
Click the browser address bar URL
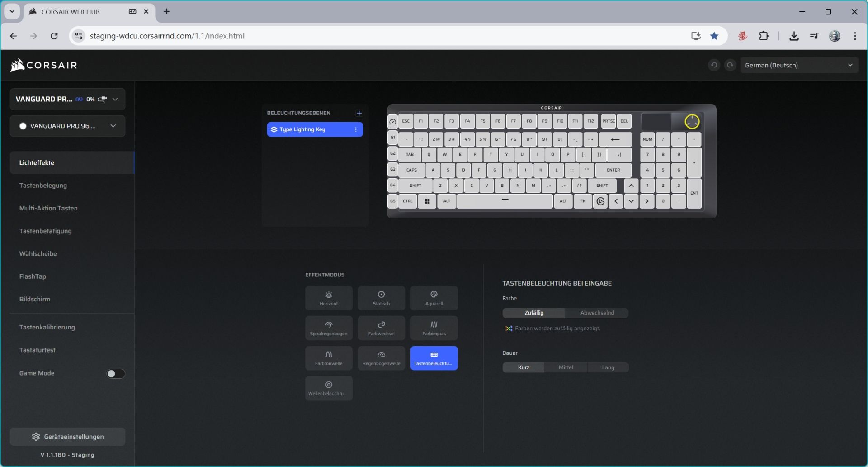point(167,36)
